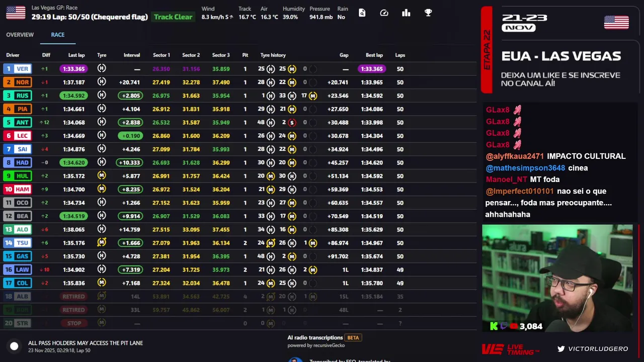
Task: Click the streamer webcam video
Action: [x=557, y=279]
